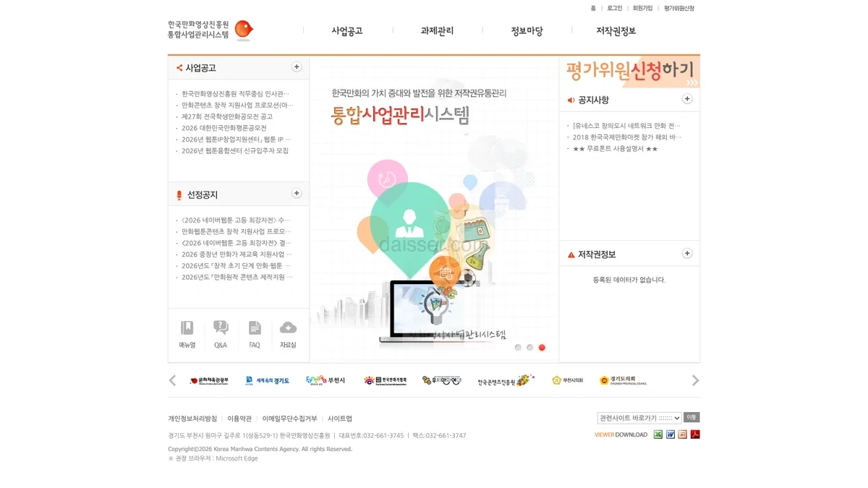Click the 회원가입 link
Screen dimensions: 868x488
(642, 9)
